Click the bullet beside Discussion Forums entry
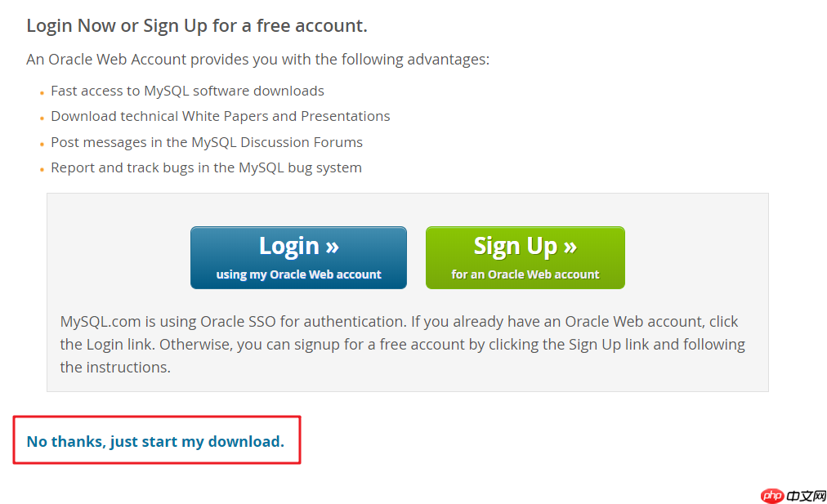 click(42, 144)
